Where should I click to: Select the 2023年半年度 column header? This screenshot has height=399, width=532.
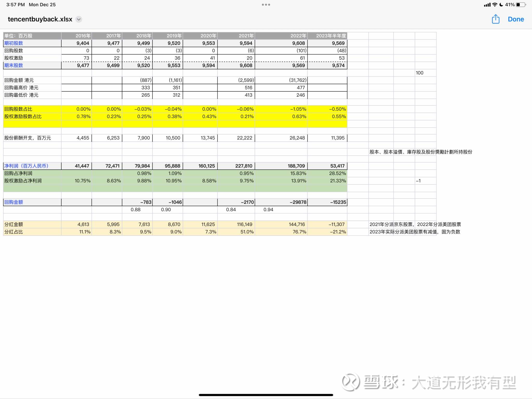click(x=327, y=36)
